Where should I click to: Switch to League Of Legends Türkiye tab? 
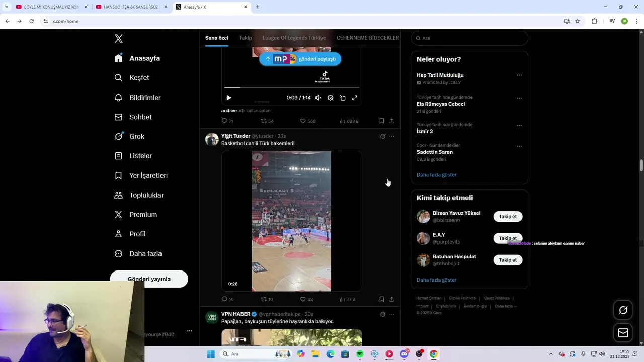pyautogui.click(x=294, y=38)
